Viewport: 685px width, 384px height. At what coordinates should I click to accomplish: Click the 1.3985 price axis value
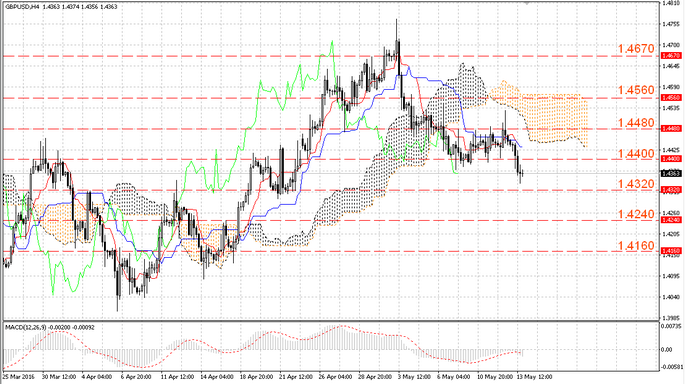(x=671, y=318)
